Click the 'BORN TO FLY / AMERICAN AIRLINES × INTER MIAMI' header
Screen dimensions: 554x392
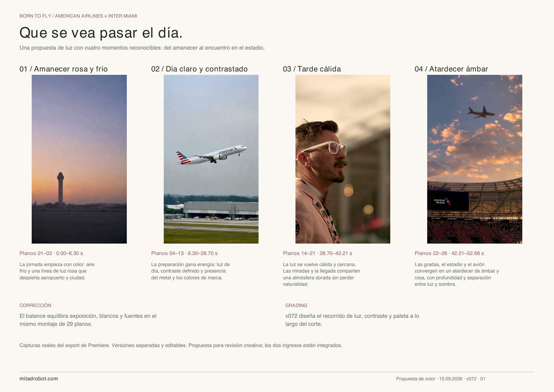point(78,16)
